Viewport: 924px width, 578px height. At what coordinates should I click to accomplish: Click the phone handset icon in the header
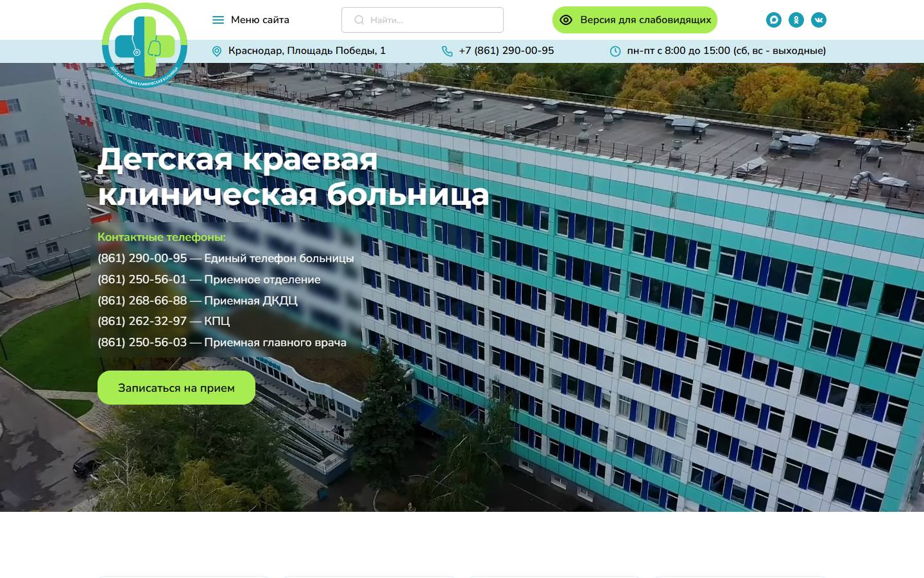coord(447,51)
